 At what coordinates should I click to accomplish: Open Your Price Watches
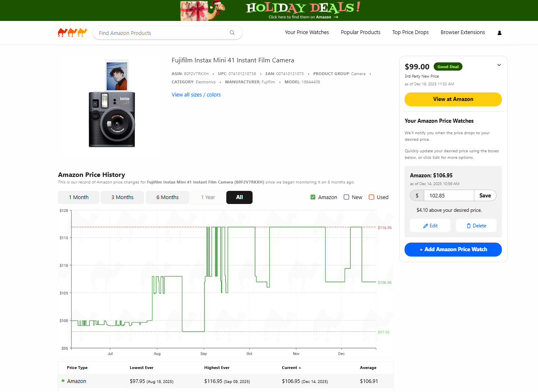tap(307, 32)
